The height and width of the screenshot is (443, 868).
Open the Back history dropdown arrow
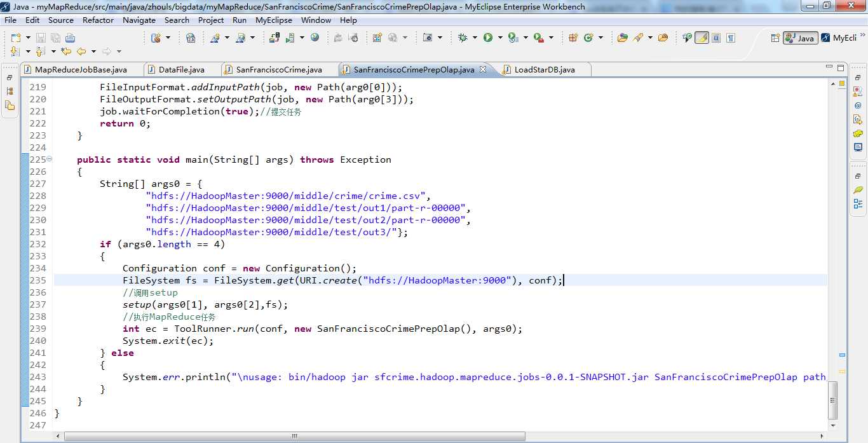point(93,51)
